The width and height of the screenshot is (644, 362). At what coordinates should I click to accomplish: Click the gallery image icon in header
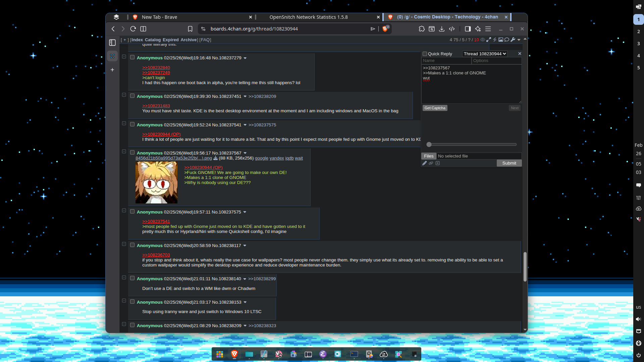501,40
